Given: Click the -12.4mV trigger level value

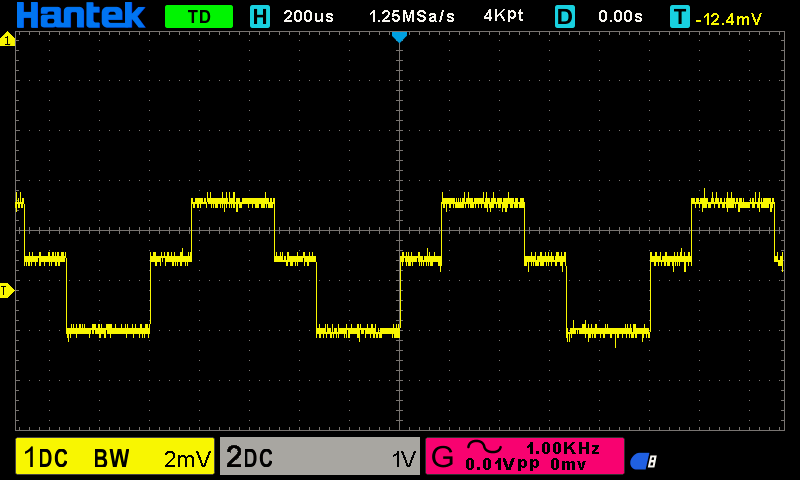Looking at the screenshot, I should click(729, 19).
